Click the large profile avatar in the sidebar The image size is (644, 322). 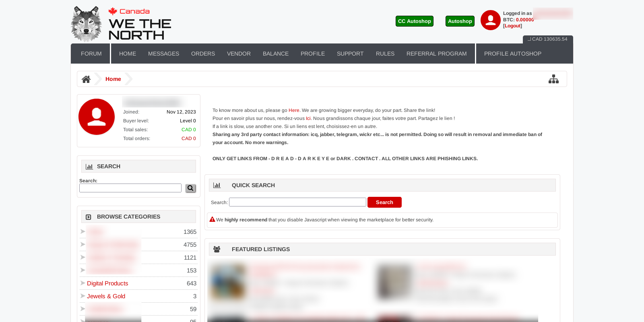coord(97,117)
